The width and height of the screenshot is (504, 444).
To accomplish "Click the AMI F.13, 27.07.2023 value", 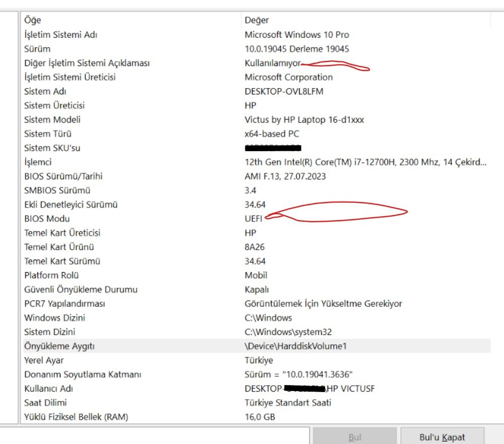I will (285, 176).
